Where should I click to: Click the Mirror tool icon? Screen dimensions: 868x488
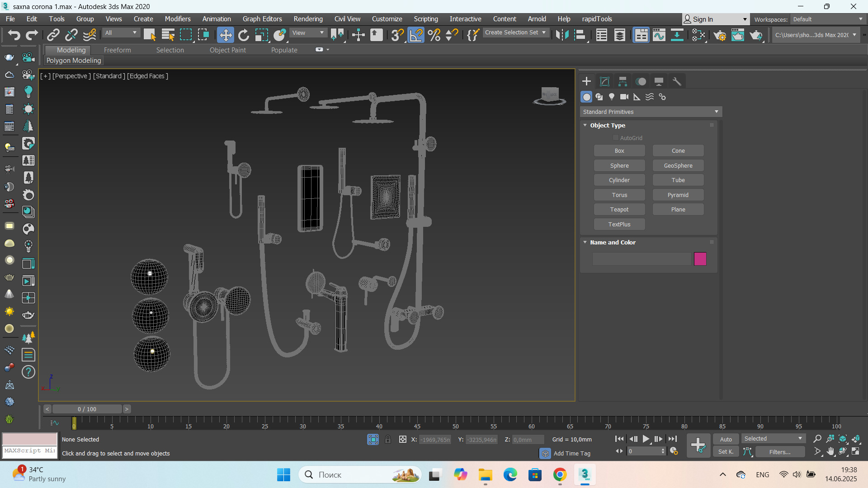pyautogui.click(x=562, y=35)
